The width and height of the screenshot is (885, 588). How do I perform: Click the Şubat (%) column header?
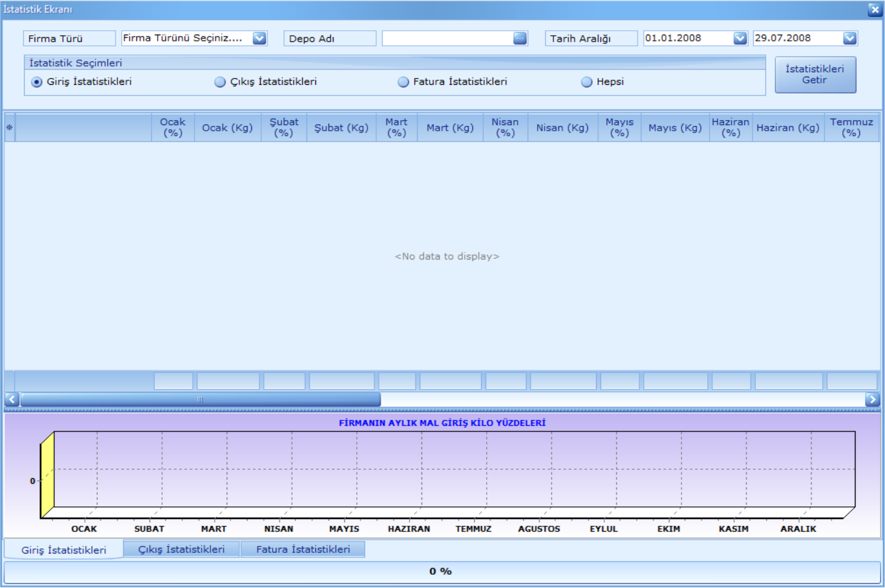tap(284, 128)
